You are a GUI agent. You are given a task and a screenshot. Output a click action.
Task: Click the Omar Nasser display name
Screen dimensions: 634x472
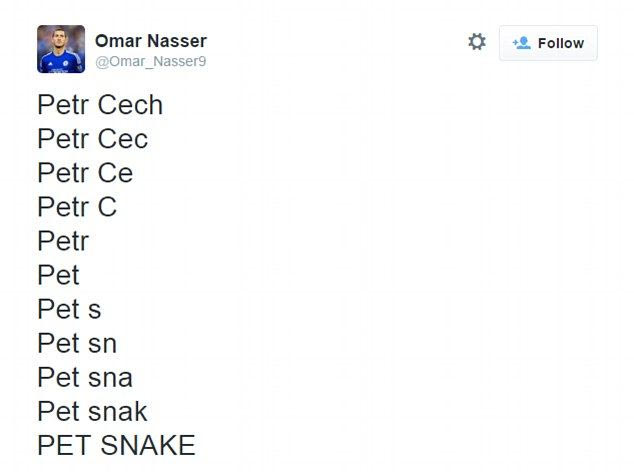[150, 41]
